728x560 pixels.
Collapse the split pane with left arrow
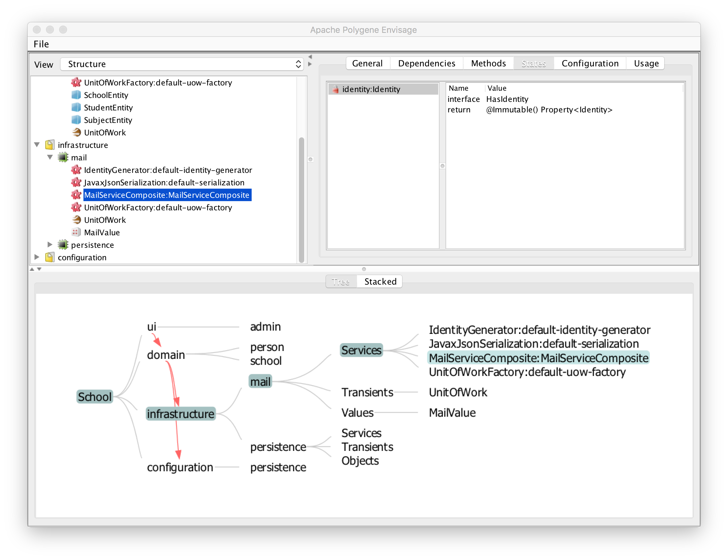(x=310, y=57)
